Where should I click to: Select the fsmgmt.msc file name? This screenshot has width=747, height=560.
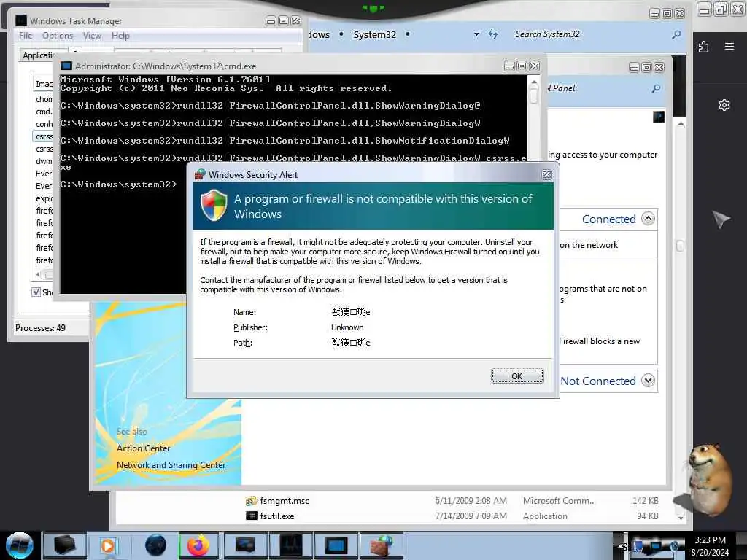pos(285,500)
